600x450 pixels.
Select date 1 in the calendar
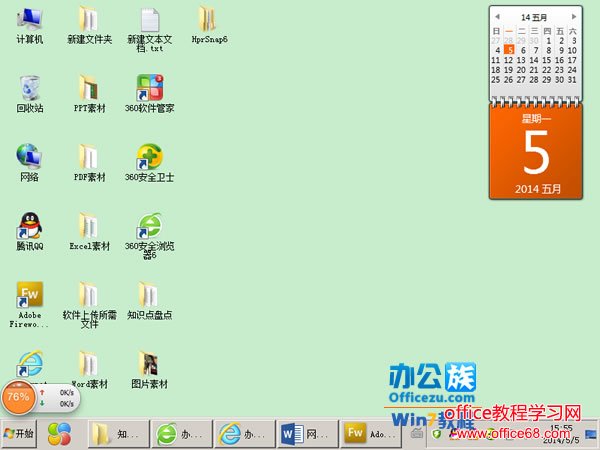(548, 40)
